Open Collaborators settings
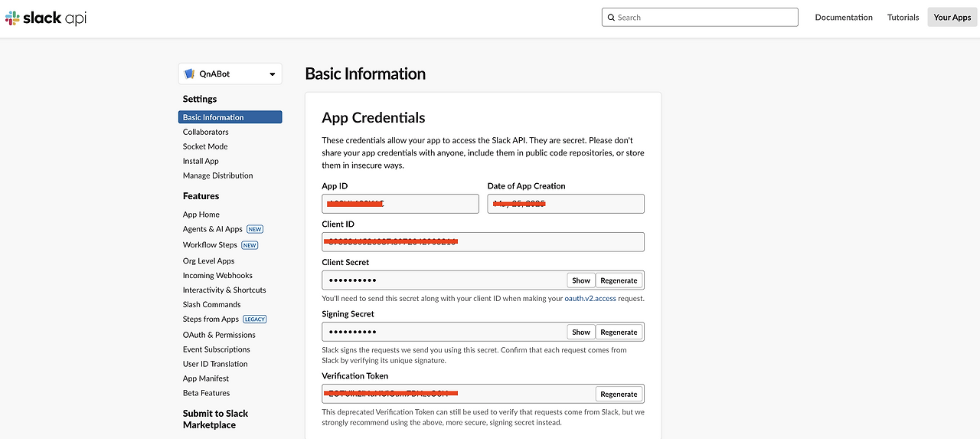980x439 pixels. [x=205, y=132]
